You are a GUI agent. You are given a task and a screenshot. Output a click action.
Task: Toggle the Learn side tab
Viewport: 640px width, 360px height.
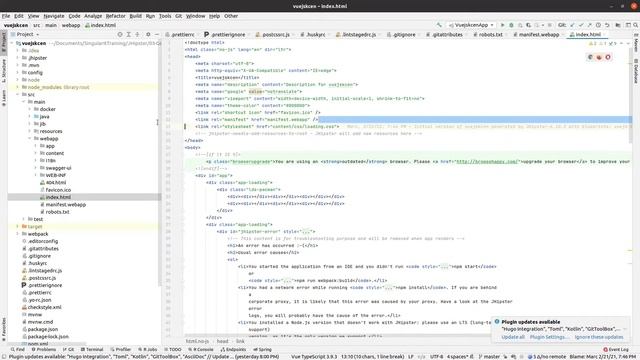pos(4,98)
